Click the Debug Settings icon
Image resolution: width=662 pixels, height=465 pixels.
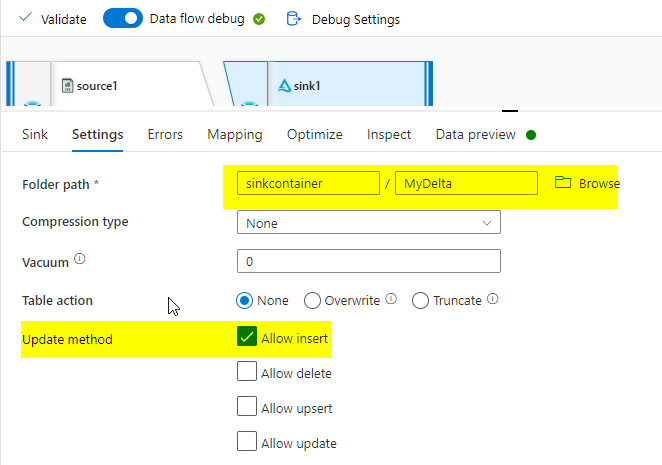coord(294,19)
